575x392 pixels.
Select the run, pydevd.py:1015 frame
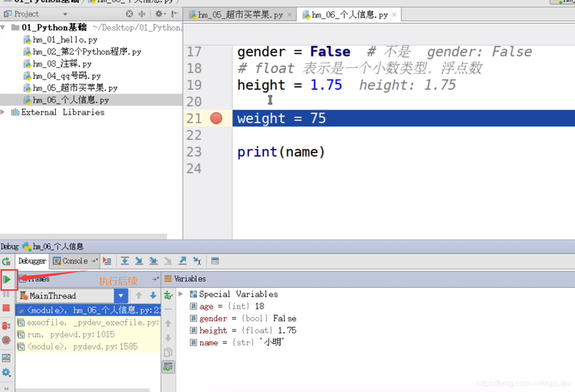tap(88, 334)
